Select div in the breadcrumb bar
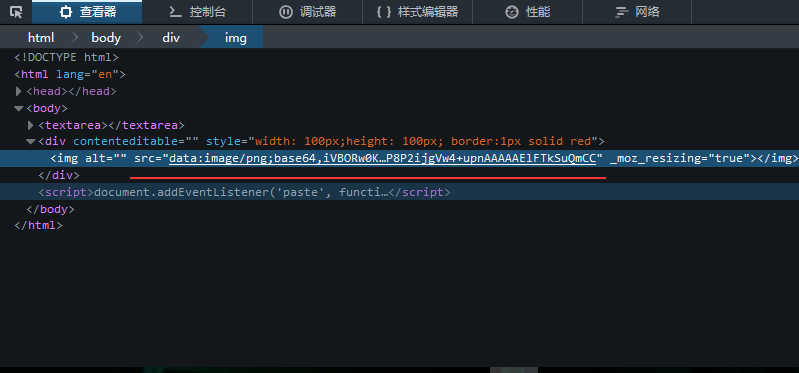Viewport: 799px width, 373px height. [x=171, y=37]
